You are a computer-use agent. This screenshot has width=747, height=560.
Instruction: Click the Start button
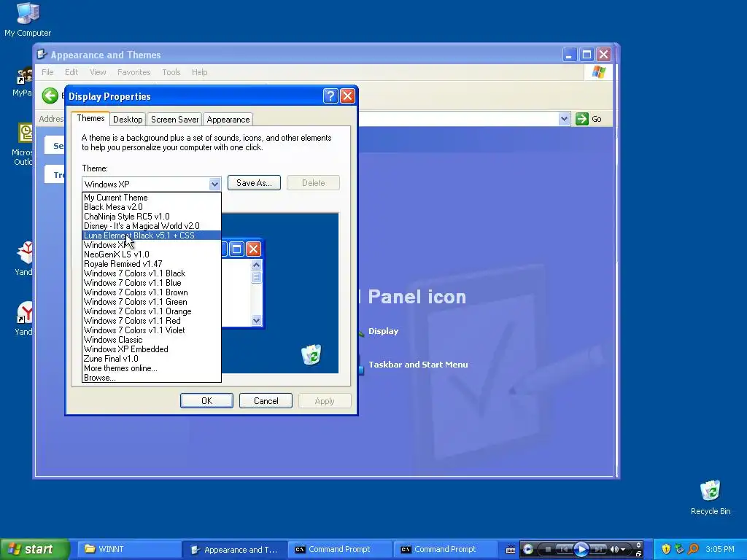pos(34,549)
